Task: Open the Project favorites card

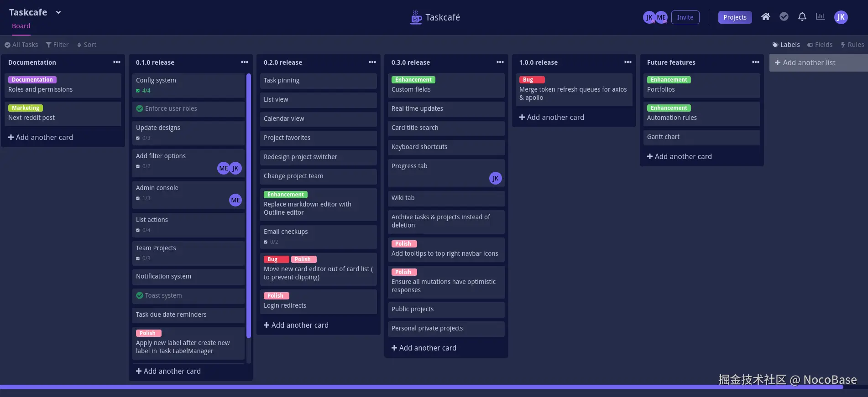Action: click(319, 138)
